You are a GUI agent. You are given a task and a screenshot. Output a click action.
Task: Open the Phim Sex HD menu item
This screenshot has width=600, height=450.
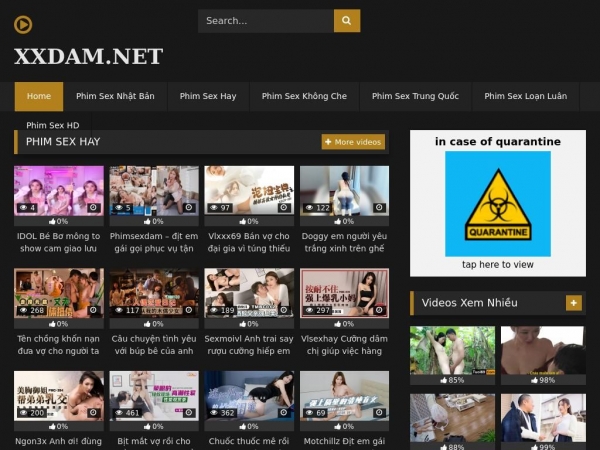click(53, 125)
